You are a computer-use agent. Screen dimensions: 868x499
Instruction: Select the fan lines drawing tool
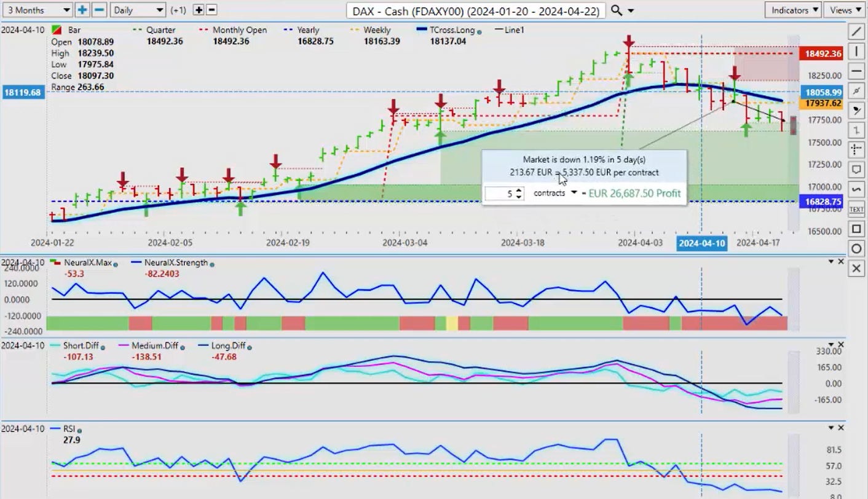(x=856, y=111)
